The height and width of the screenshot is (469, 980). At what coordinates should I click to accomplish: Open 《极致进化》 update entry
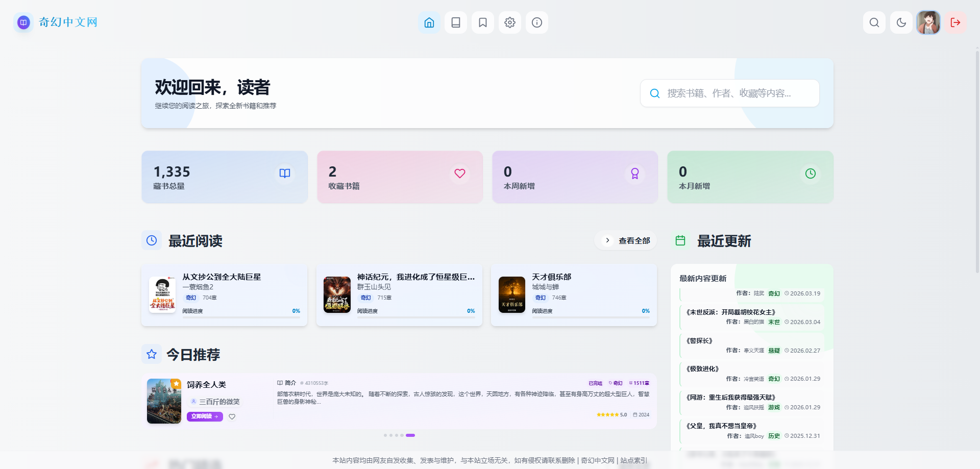[x=751, y=374]
